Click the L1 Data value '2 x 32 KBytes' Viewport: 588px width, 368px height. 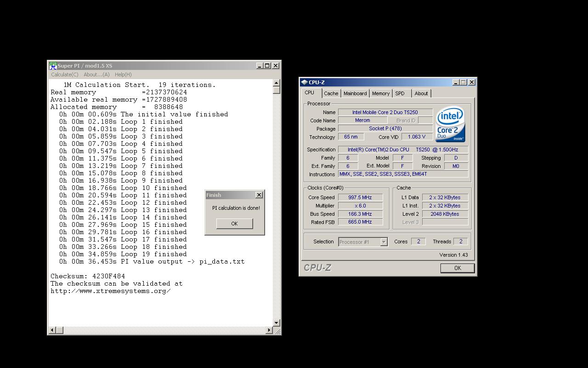tap(445, 197)
